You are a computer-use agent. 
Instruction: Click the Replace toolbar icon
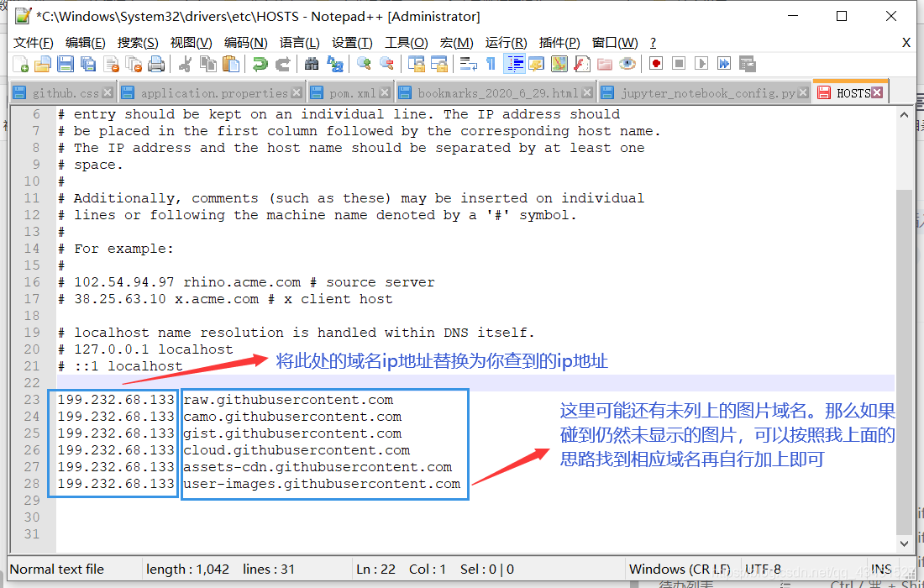click(334, 64)
